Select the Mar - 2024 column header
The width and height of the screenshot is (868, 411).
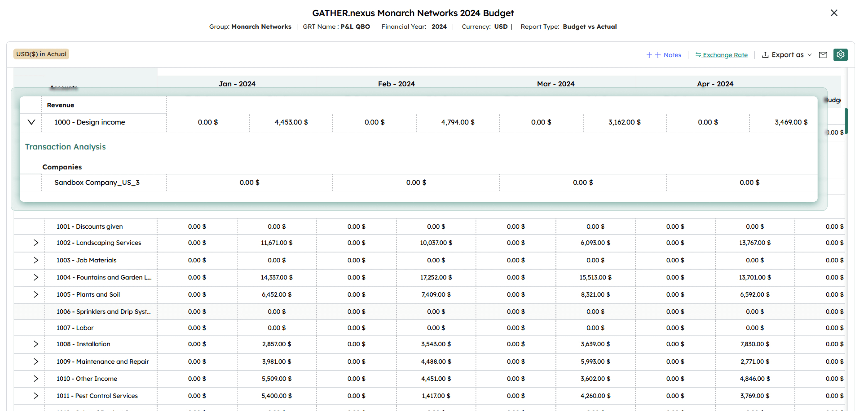click(x=556, y=83)
